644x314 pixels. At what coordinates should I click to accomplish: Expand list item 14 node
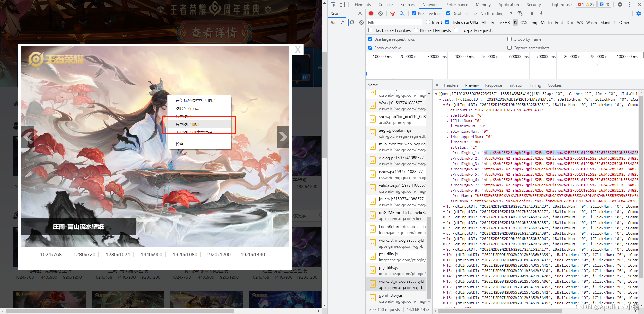pyautogui.click(x=444, y=276)
